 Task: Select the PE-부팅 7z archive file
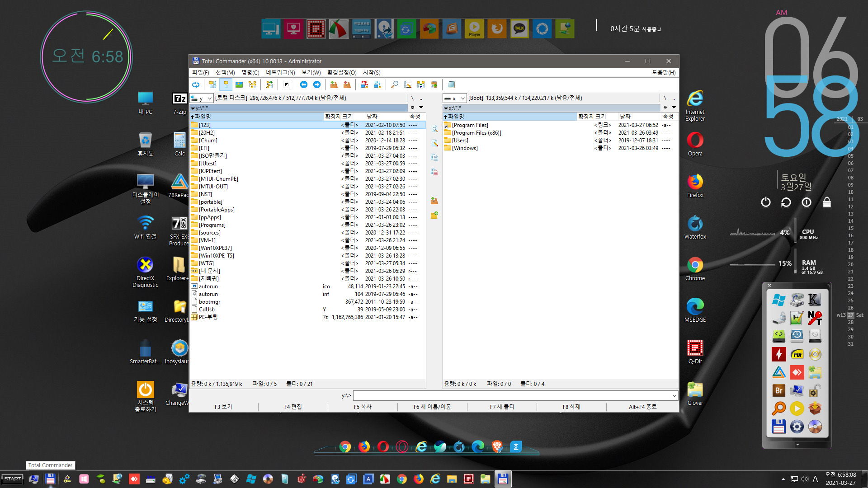tap(307, 317)
